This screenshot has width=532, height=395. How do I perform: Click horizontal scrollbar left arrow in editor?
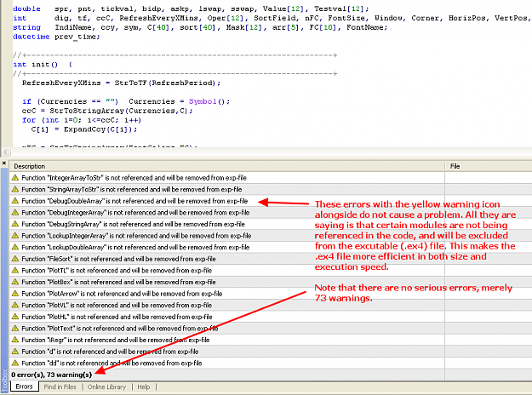point(5,152)
